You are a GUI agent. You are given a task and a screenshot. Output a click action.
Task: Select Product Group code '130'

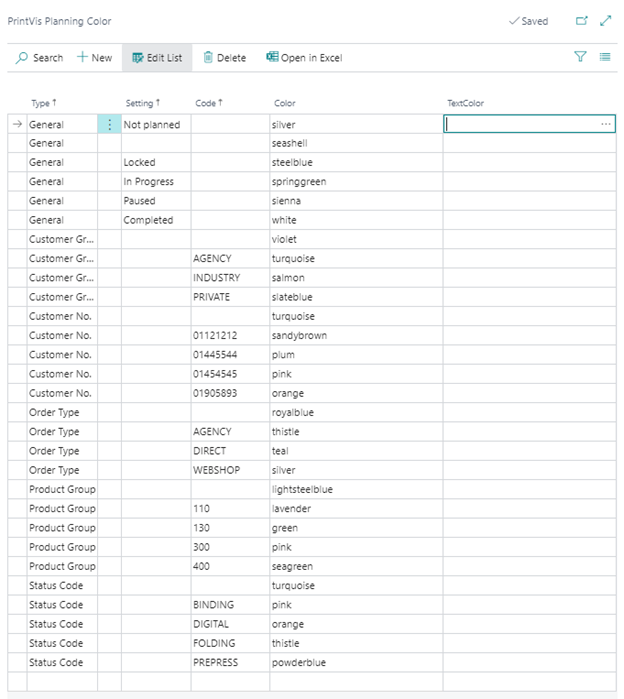[230, 528]
